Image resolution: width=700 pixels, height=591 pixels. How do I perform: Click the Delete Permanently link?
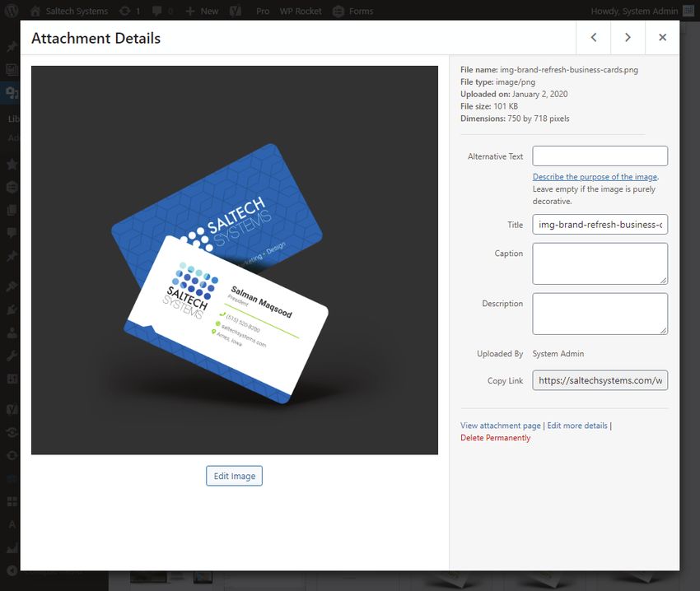click(x=496, y=437)
